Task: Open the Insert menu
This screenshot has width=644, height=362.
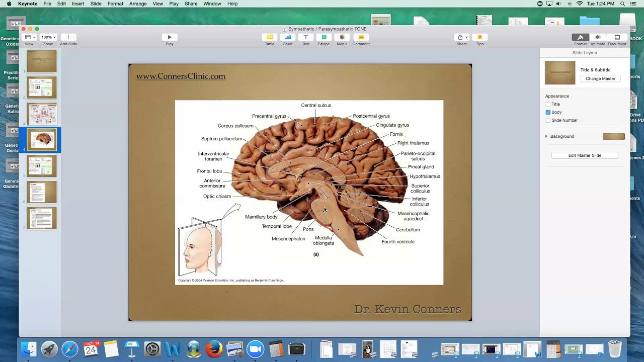Action: [78, 4]
